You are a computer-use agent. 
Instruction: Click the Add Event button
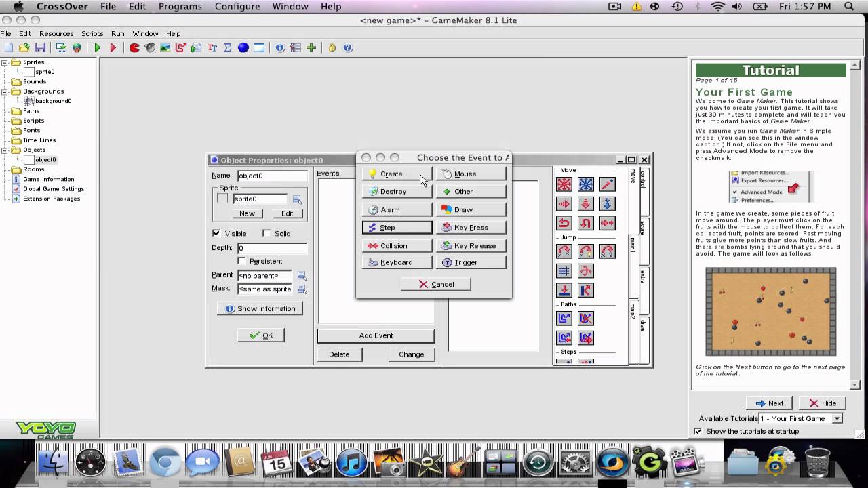click(376, 335)
